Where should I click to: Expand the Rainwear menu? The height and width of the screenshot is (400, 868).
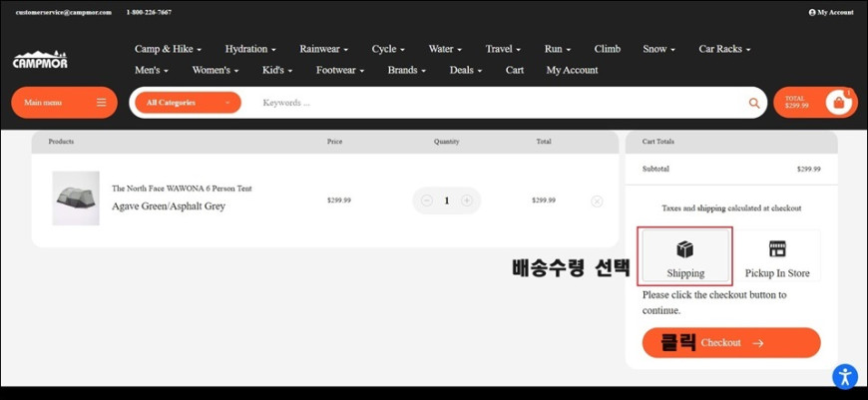(324, 49)
